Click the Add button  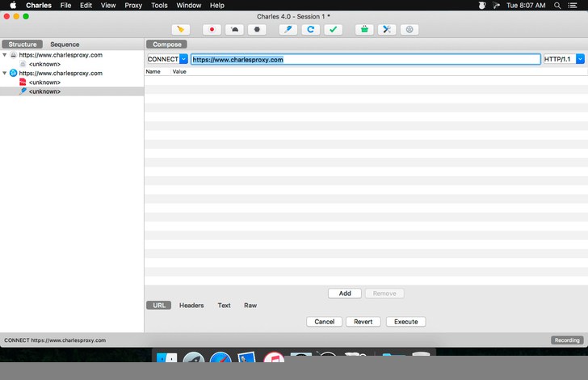[x=345, y=293]
